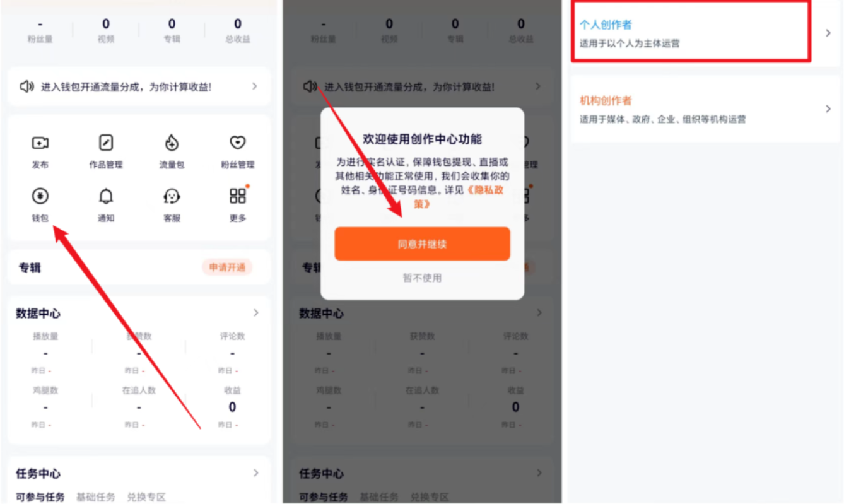Image resolution: width=844 pixels, height=504 pixels.
Task: Choose 暂不使用 in the dialog
Action: pyautogui.click(x=422, y=278)
